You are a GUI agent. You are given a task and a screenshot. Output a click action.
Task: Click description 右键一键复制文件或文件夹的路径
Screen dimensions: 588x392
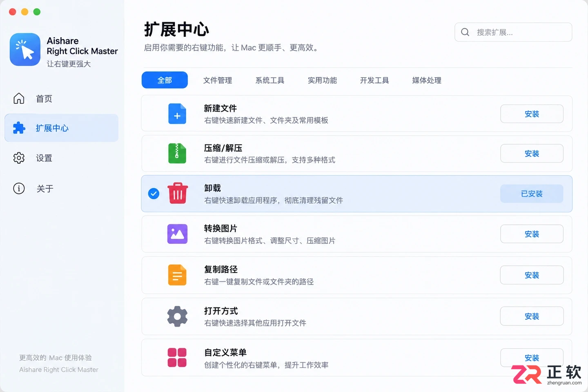pyautogui.click(x=259, y=282)
